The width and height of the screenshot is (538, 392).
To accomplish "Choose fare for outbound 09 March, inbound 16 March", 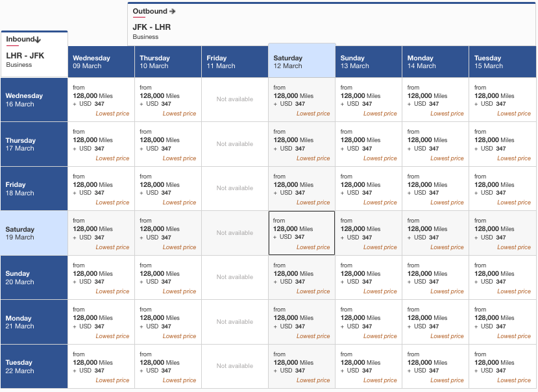I will coord(101,100).
